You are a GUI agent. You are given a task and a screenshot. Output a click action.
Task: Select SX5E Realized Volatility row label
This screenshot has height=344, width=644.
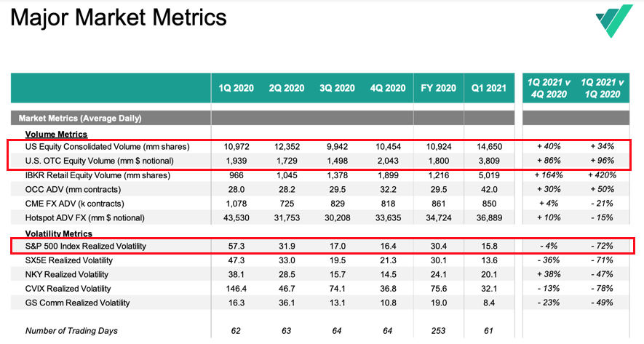[x=68, y=260]
